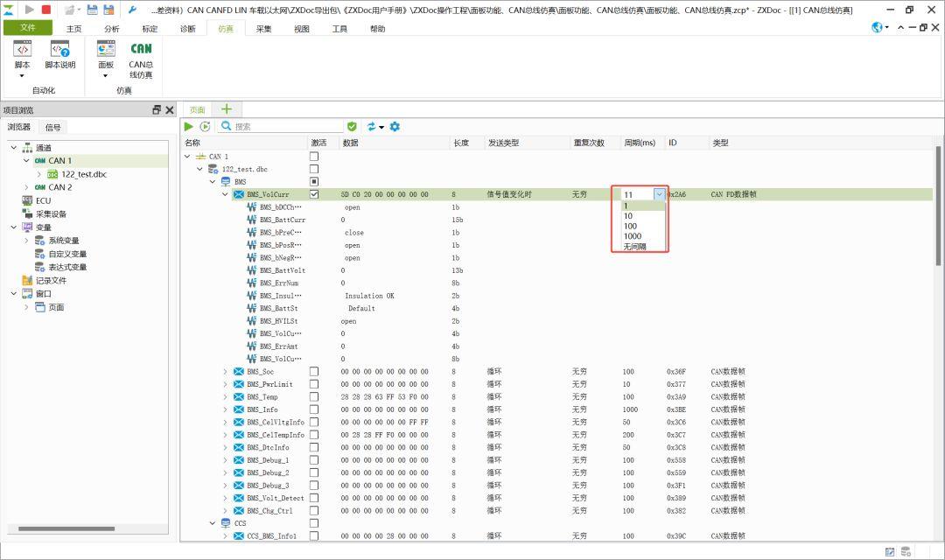Viewport: 945px width, 560px height.
Task: Click the green shield check icon
Action: pos(352,126)
